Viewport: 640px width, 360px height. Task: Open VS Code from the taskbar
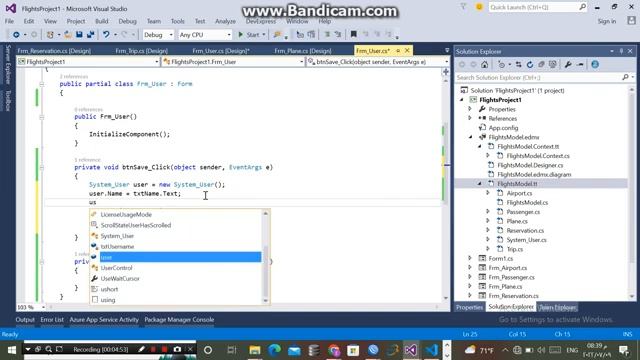pos(432,350)
